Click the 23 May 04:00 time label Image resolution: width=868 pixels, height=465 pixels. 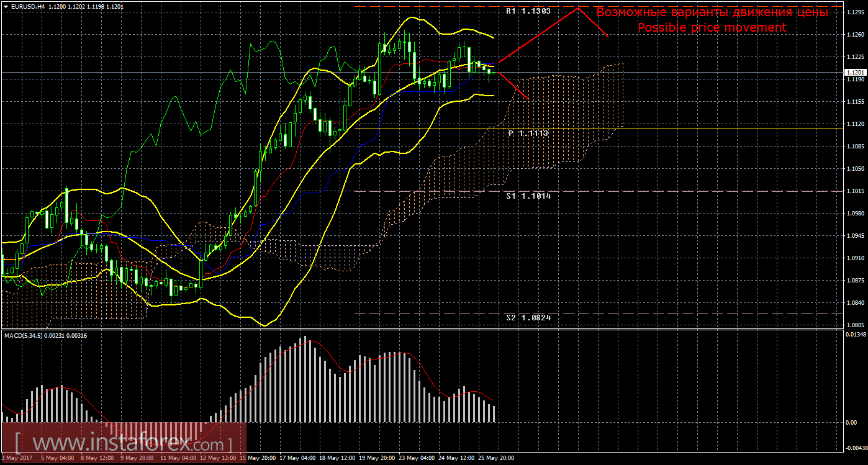tap(417, 458)
